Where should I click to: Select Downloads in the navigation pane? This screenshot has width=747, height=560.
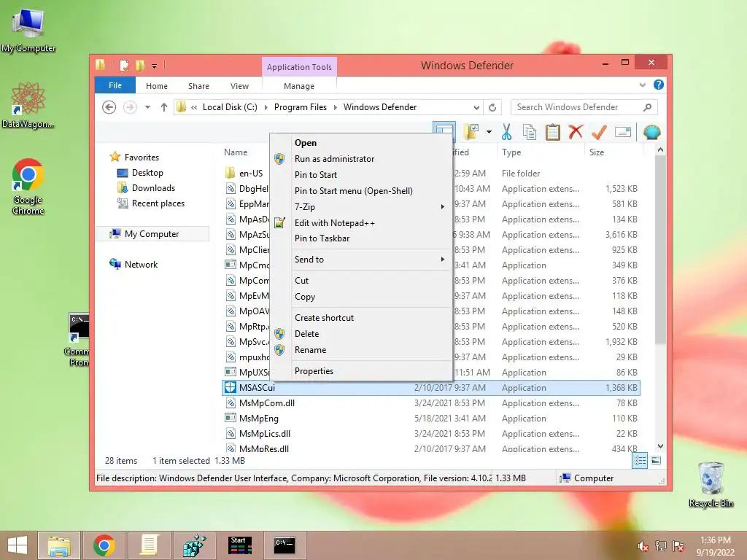click(x=153, y=188)
